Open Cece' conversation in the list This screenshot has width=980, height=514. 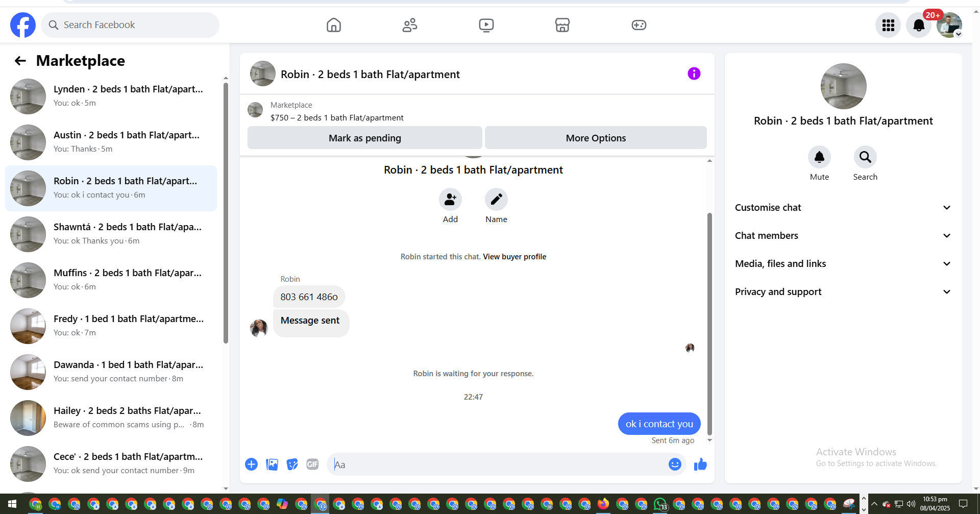pyautogui.click(x=111, y=464)
